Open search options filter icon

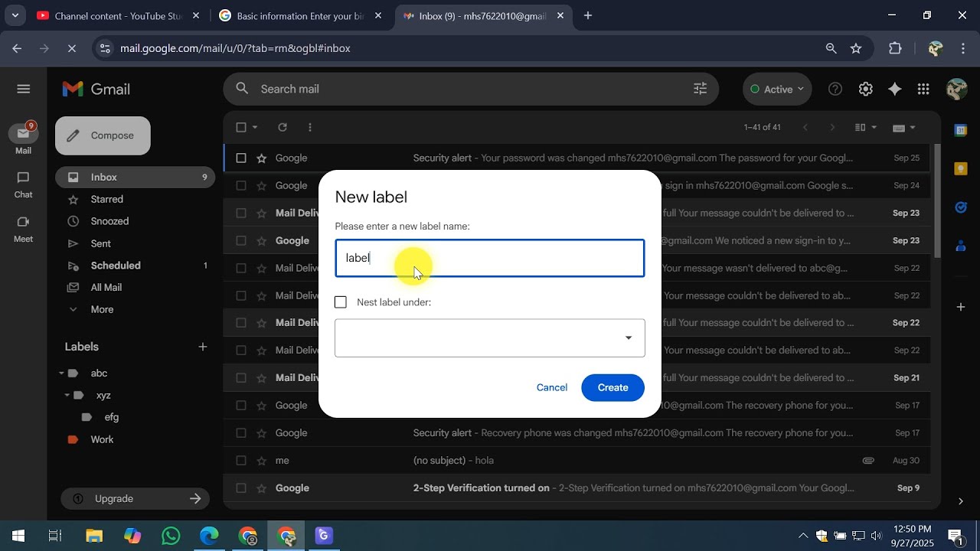pyautogui.click(x=700, y=89)
